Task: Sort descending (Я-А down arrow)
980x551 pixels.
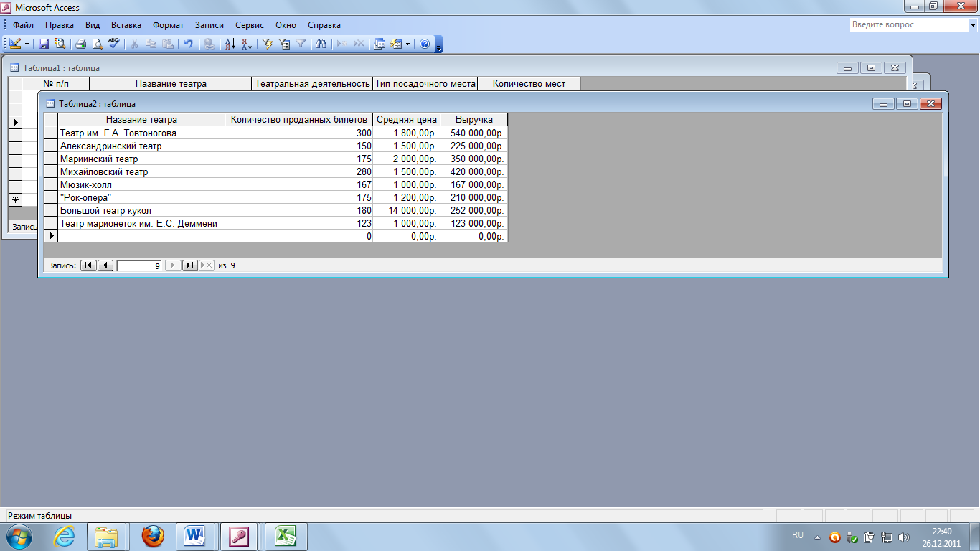Action: (x=247, y=44)
